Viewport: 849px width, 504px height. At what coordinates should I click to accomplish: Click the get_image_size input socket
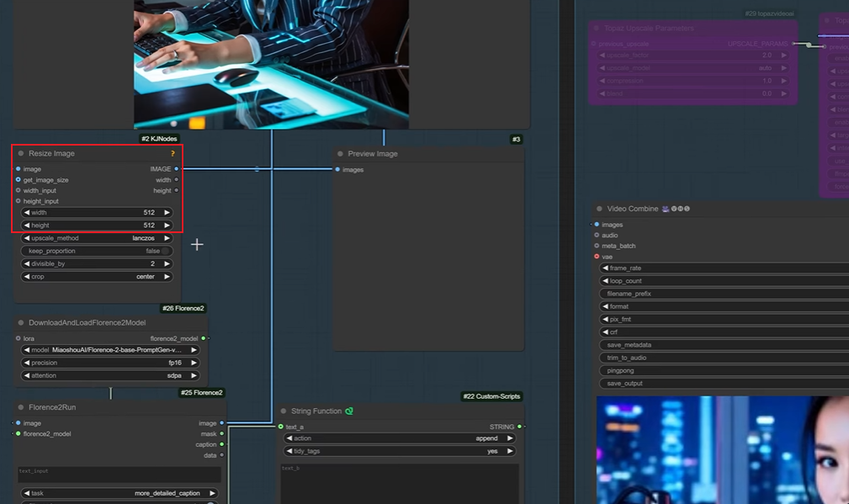pos(18,180)
